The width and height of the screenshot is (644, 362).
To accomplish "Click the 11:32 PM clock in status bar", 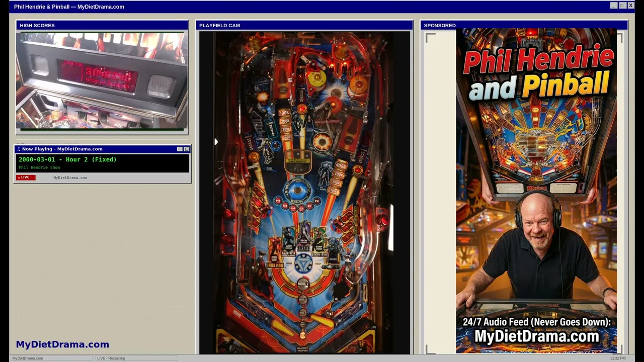I will click(617, 358).
